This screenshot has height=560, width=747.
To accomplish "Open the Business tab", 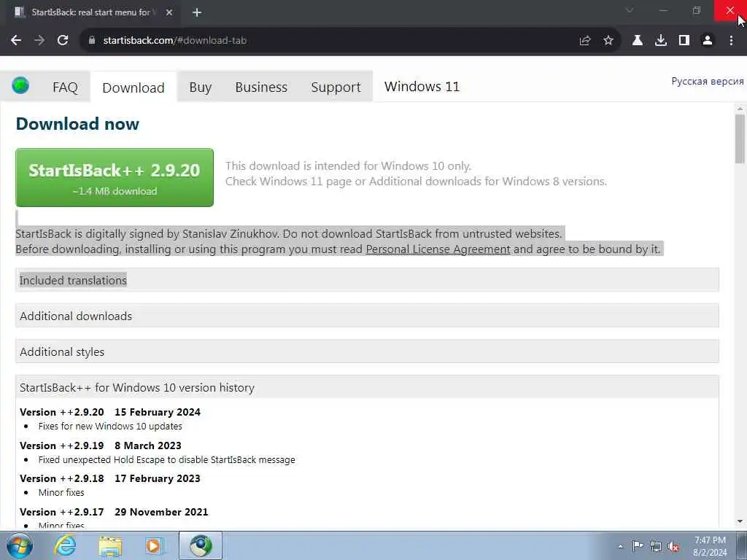I will click(261, 87).
